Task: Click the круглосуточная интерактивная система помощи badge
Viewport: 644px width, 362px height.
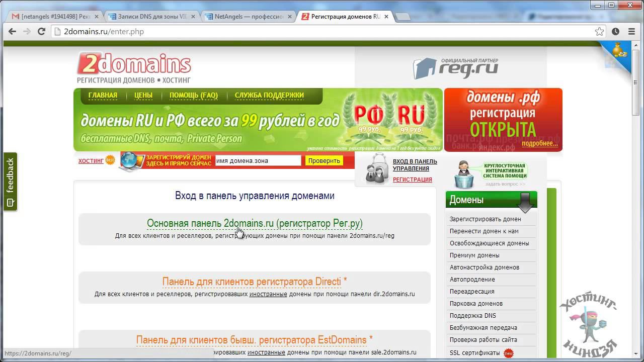Action: coord(505,171)
